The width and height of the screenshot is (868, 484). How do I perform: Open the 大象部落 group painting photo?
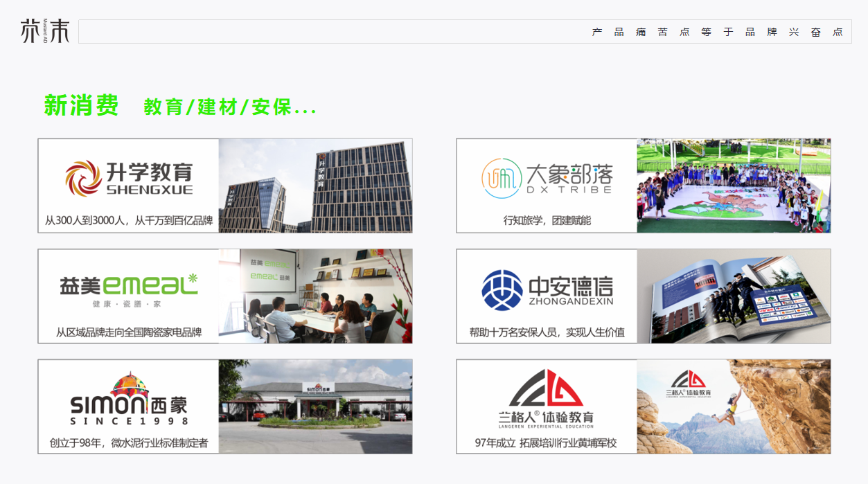[734, 186]
